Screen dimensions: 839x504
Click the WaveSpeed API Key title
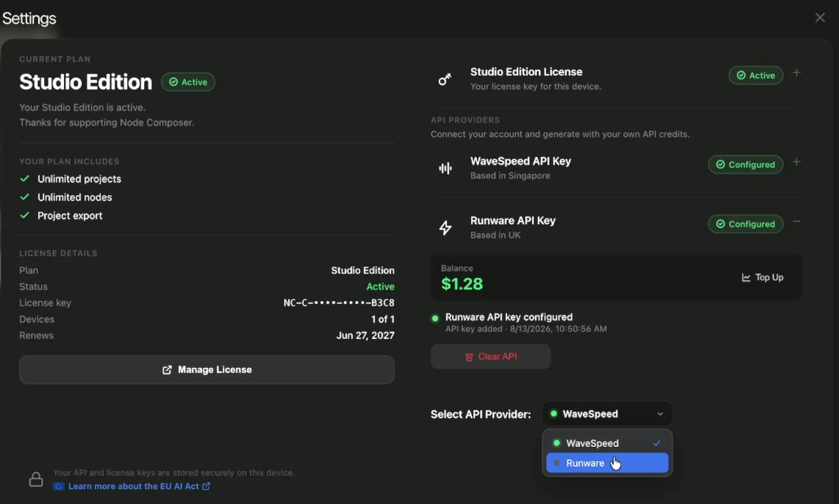pyautogui.click(x=520, y=161)
